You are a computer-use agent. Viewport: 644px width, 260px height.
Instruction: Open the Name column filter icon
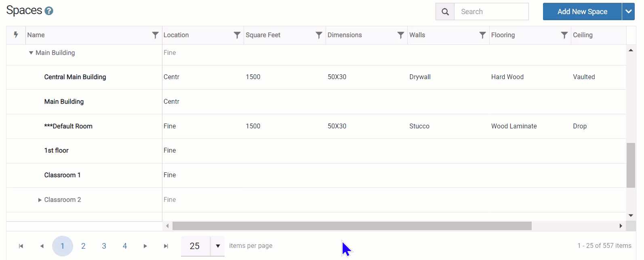155,35
